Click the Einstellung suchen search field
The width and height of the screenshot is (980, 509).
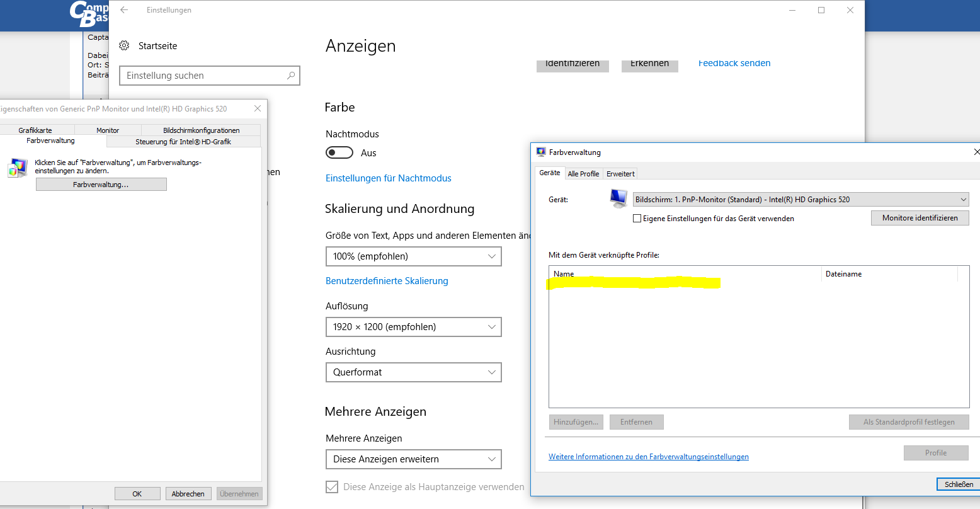click(x=210, y=76)
